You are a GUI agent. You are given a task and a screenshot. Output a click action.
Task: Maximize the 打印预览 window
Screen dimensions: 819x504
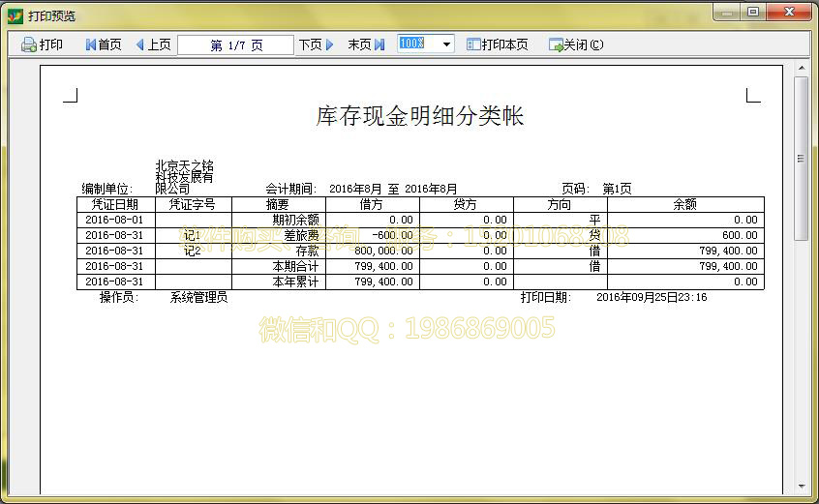pos(752,12)
